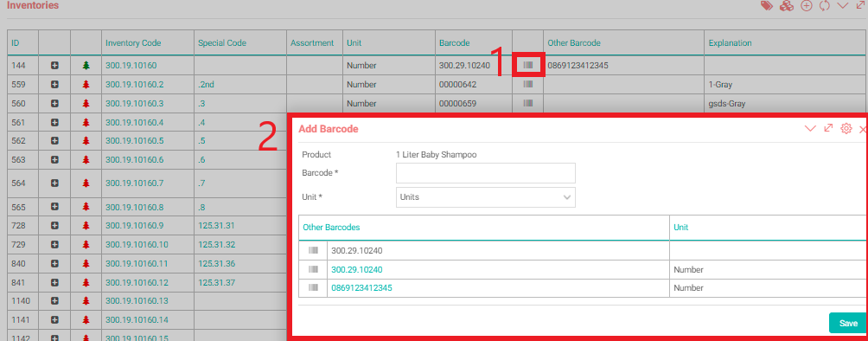Open inventory code 300.19.10160.14
This screenshot has width=868, height=341.
click(x=137, y=320)
